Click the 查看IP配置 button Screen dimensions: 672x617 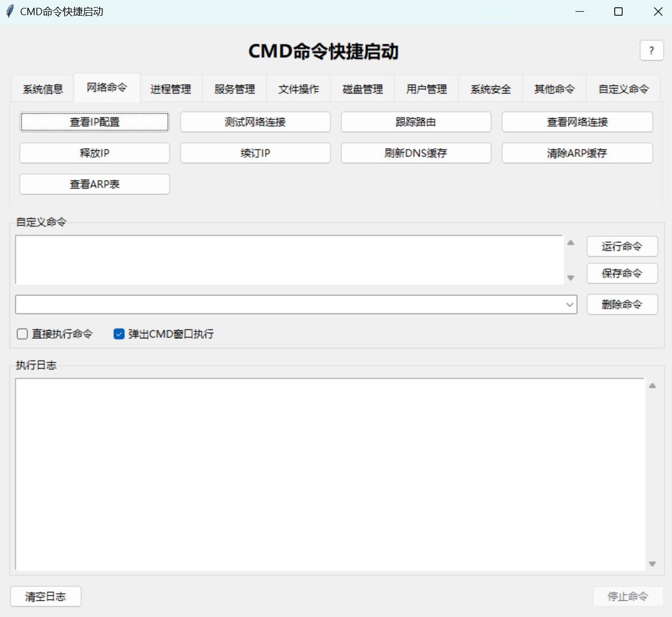pos(95,122)
